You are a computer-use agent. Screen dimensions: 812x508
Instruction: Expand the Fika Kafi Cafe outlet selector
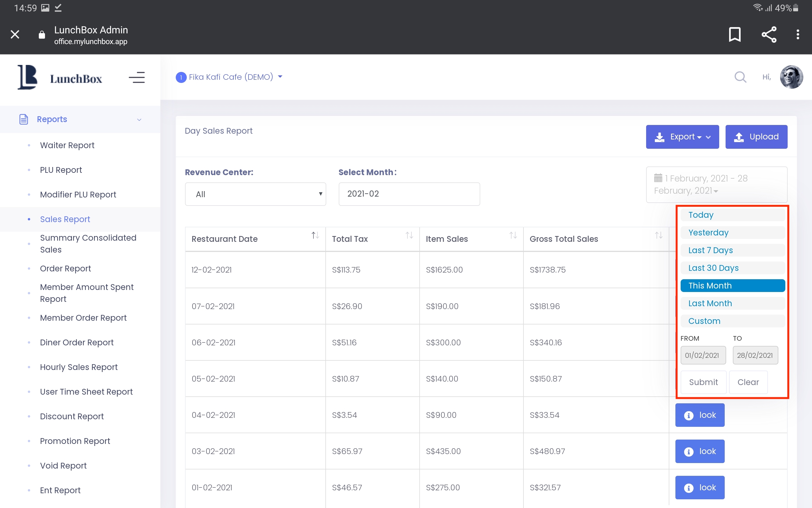tap(229, 77)
